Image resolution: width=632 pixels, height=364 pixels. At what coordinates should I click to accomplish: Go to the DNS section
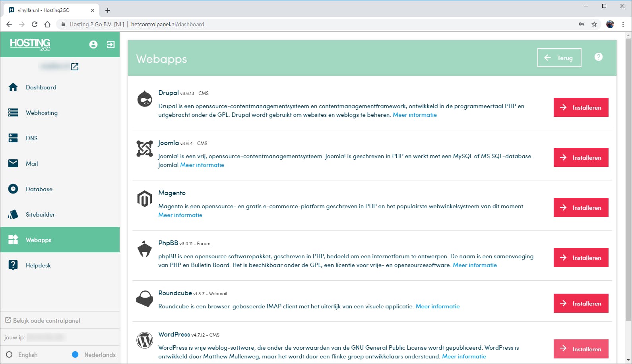(x=32, y=138)
